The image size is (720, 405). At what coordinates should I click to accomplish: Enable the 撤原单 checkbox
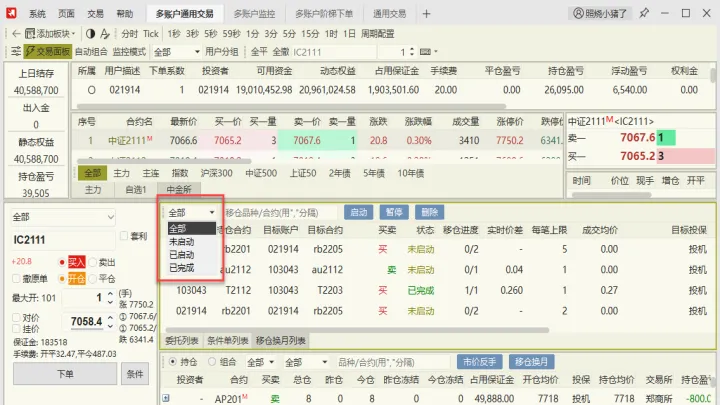(16, 278)
